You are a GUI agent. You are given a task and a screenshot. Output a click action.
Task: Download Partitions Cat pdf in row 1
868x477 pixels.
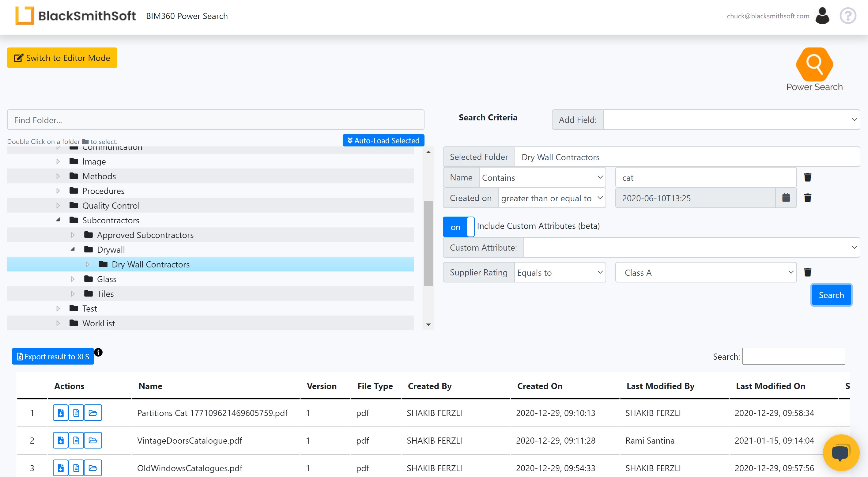coord(61,413)
